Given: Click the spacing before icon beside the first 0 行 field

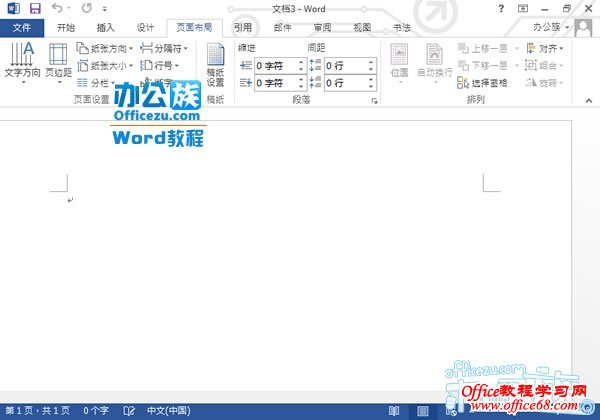Looking at the screenshot, I should (315, 65).
